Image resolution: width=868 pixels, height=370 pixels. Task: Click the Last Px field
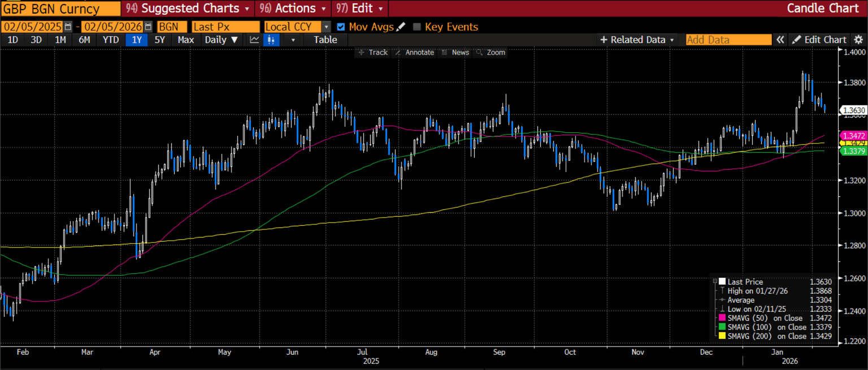225,27
